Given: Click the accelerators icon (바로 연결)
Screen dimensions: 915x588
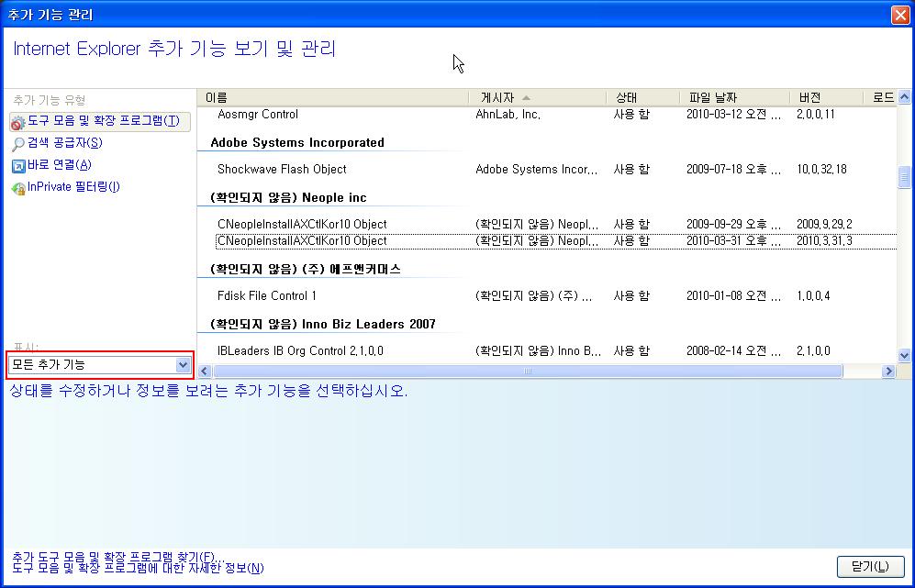Looking at the screenshot, I should coord(17,166).
